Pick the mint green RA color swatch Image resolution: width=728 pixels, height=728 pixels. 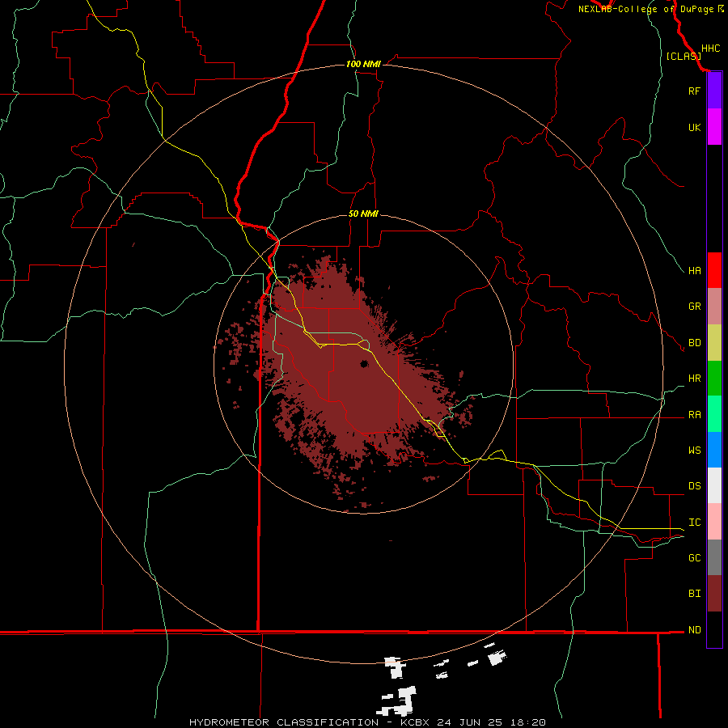(714, 414)
